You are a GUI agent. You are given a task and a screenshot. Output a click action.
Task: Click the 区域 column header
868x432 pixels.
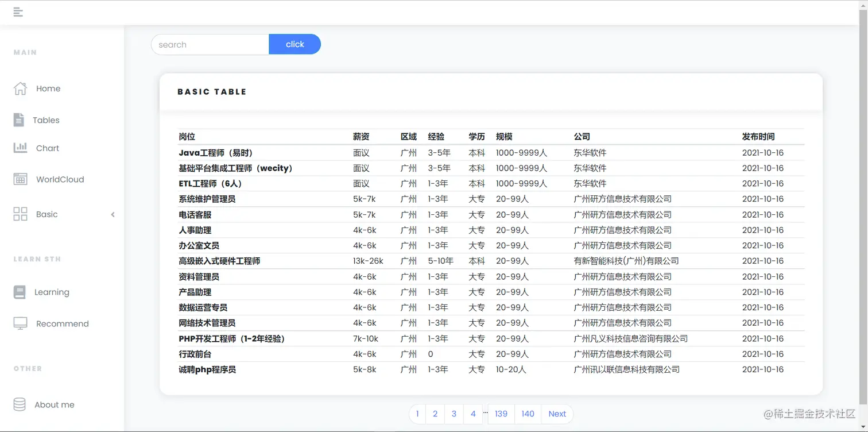click(409, 137)
